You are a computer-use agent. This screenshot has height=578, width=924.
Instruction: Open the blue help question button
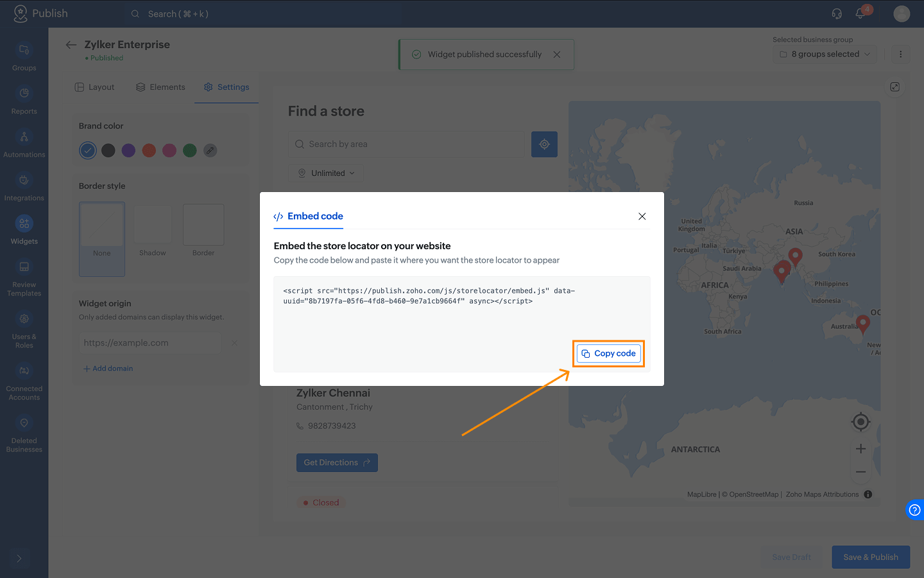(x=915, y=510)
